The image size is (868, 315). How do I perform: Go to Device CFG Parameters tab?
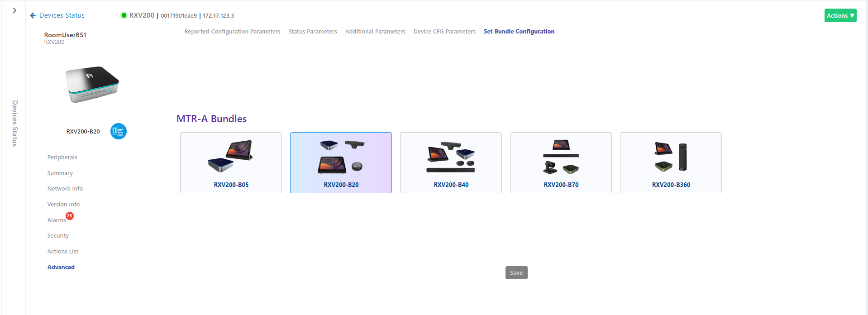click(444, 32)
